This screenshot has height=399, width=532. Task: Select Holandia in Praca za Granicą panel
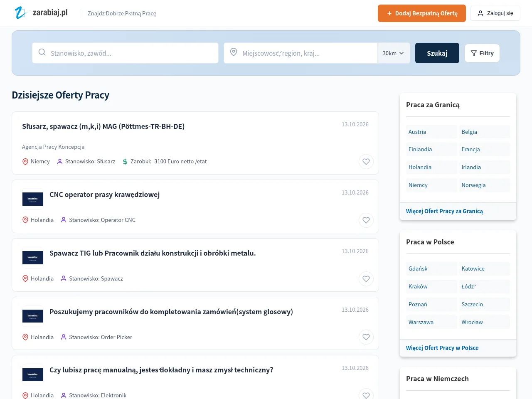point(431,167)
